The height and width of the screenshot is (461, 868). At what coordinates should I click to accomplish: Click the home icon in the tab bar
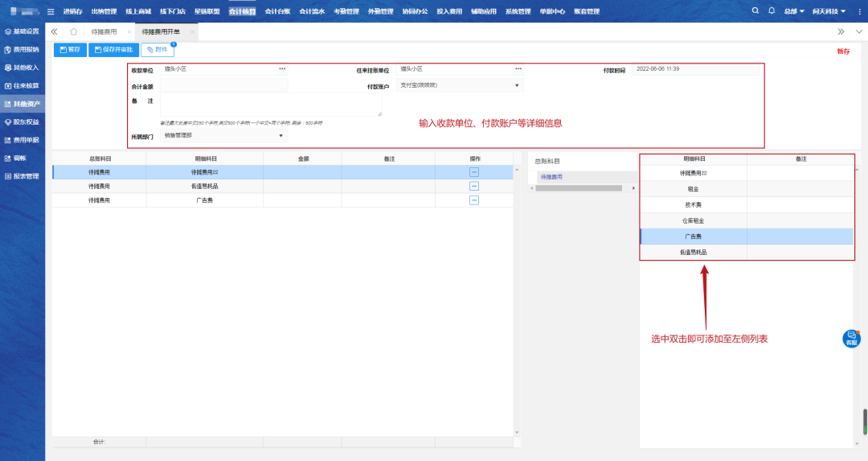[74, 31]
